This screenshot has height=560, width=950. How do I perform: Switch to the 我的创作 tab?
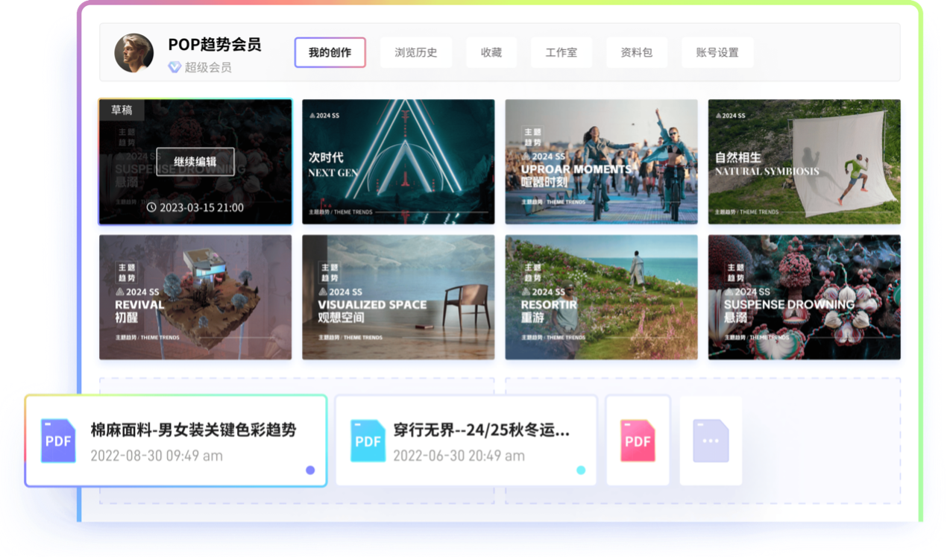330,52
